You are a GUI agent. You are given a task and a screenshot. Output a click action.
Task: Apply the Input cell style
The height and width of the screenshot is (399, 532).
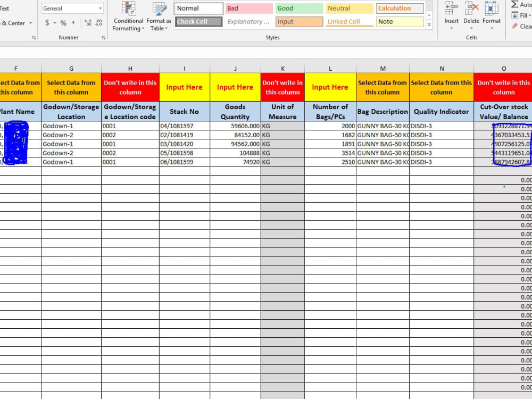click(x=299, y=21)
